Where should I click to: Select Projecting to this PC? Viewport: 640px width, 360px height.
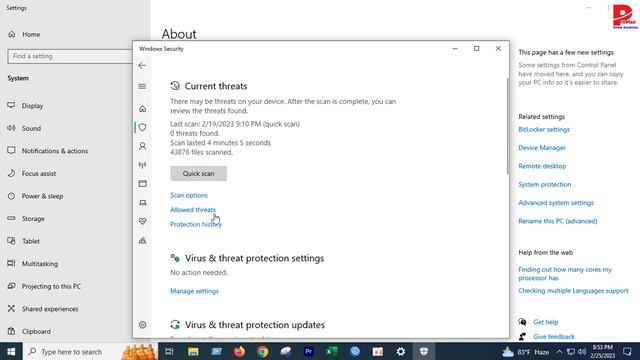click(44, 287)
